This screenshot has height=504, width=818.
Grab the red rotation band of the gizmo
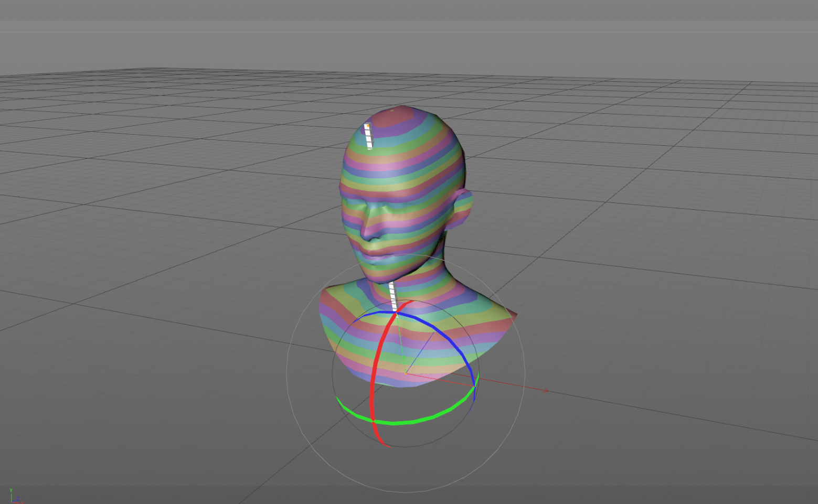pos(373,378)
